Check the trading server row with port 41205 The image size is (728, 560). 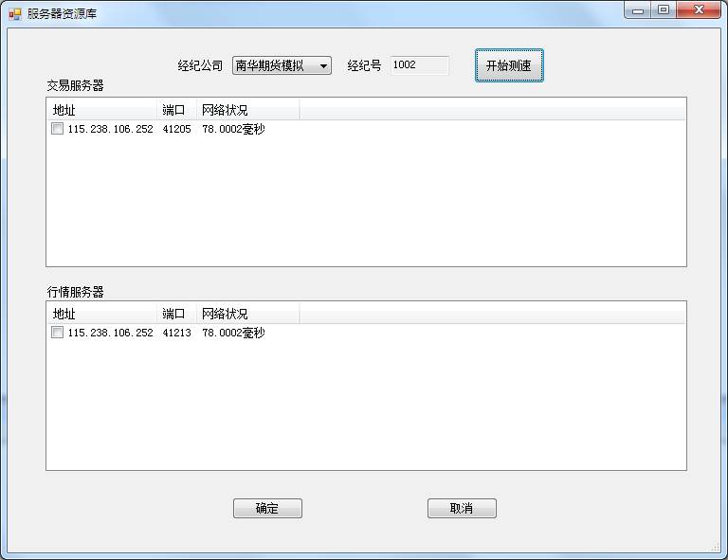(58, 129)
